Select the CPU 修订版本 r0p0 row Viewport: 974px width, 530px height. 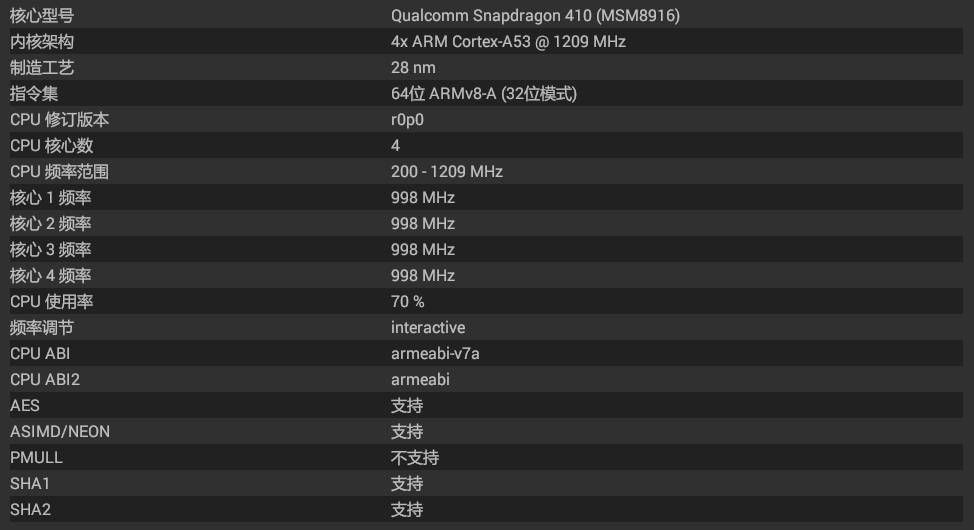click(x=487, y=120)
